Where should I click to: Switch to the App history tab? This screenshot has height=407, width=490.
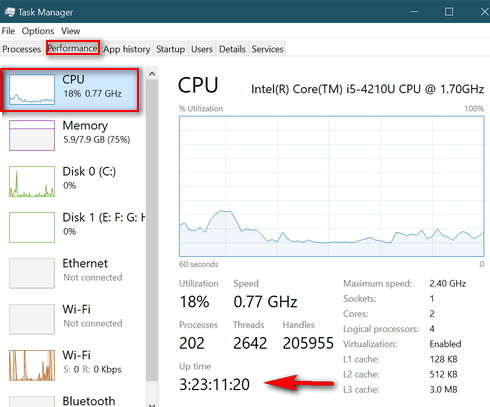(127, 49)
